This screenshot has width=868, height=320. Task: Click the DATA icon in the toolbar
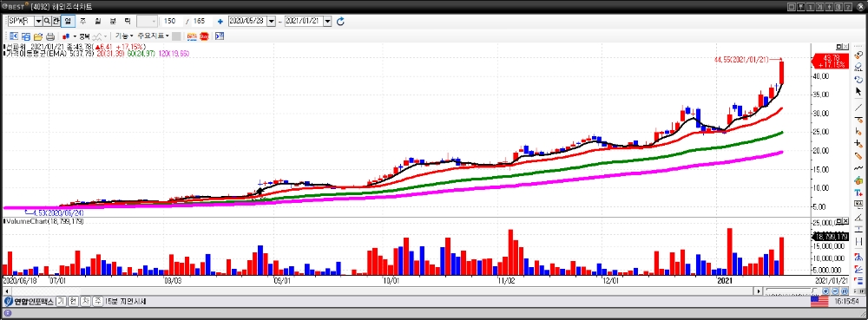(x=192, y=36)
